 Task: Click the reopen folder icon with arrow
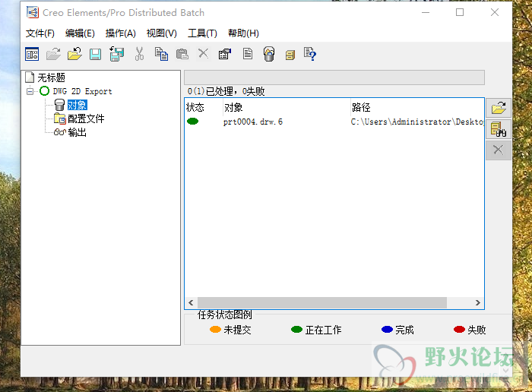click(x=74, y=54)
